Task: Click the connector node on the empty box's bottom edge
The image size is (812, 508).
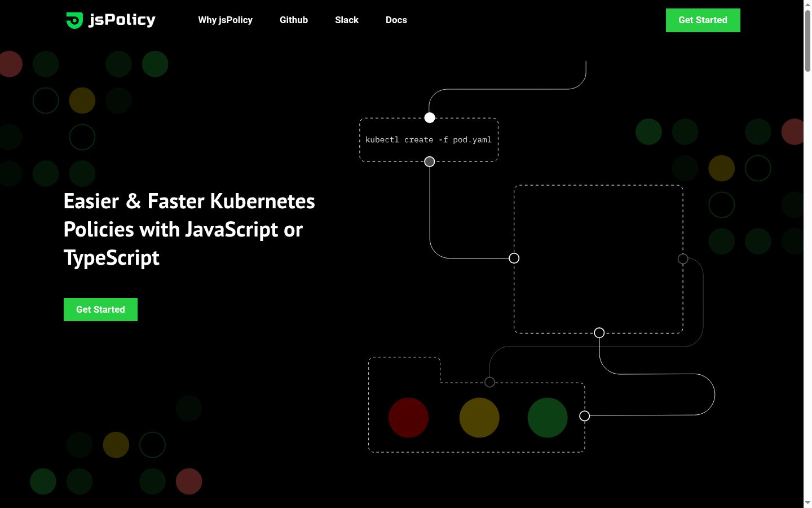Action: [x=599, y=333]
